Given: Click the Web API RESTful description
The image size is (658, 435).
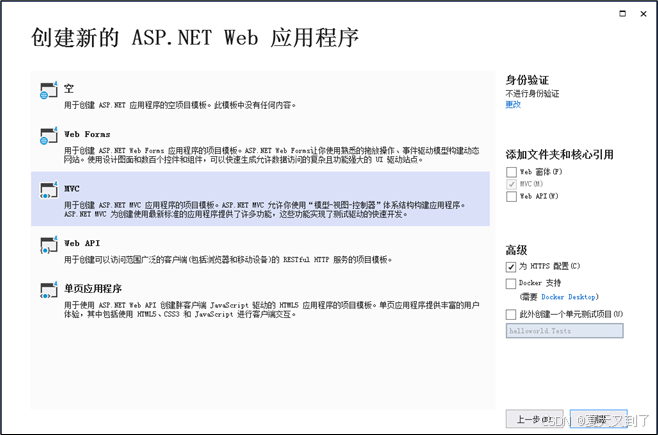Looking at the screenshot, I should [x=228, y=260].
